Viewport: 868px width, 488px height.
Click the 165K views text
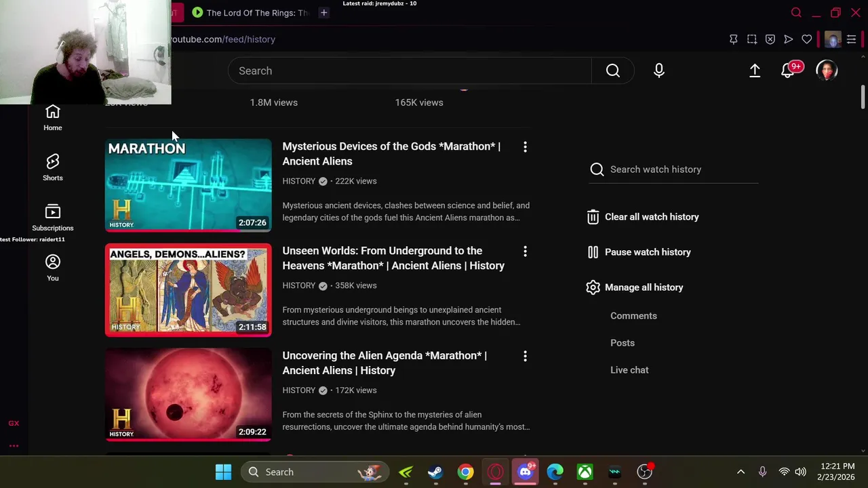[x=419, y=102]
